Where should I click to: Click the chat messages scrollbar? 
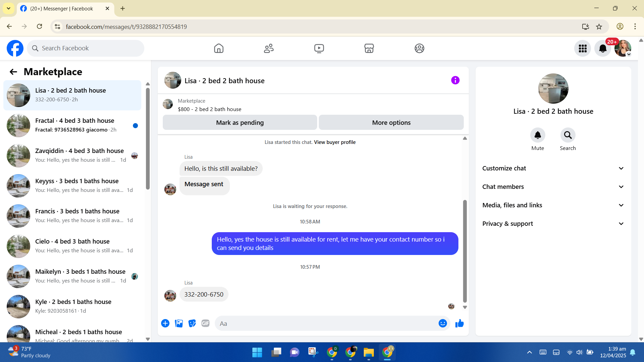tap(465, 251)
